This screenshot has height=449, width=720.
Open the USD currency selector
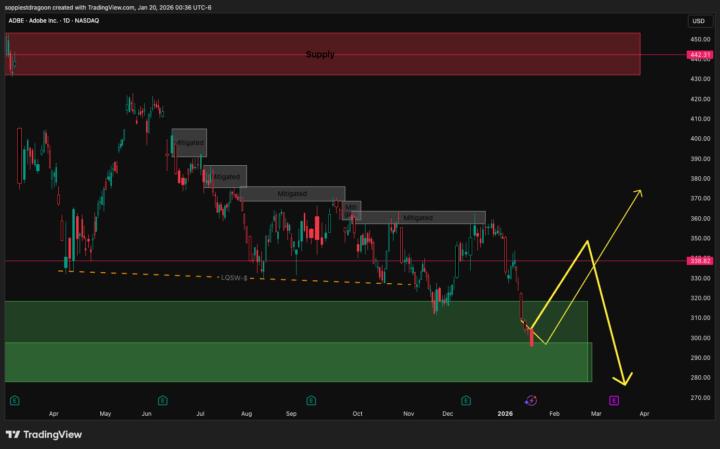click(x=698, y=21)
